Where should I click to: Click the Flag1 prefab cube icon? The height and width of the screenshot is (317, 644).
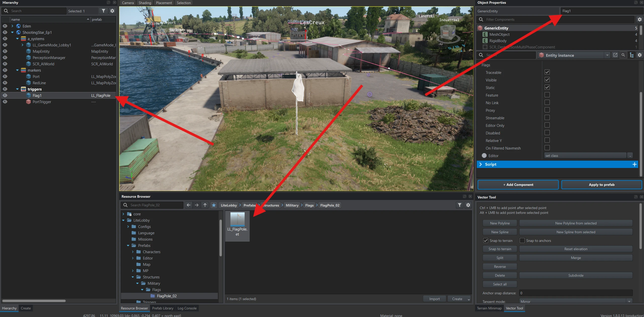tap(28, 96)
